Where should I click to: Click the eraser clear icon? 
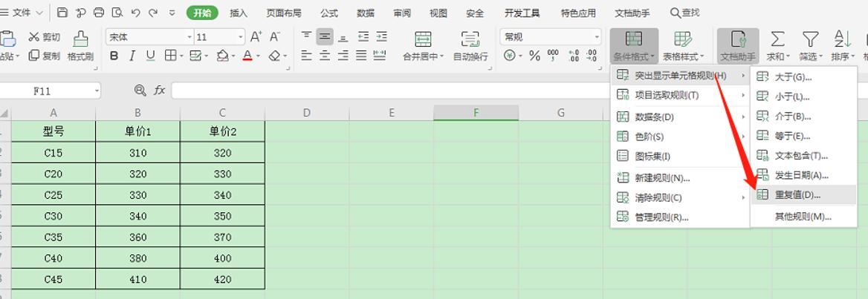pos(274,56)
